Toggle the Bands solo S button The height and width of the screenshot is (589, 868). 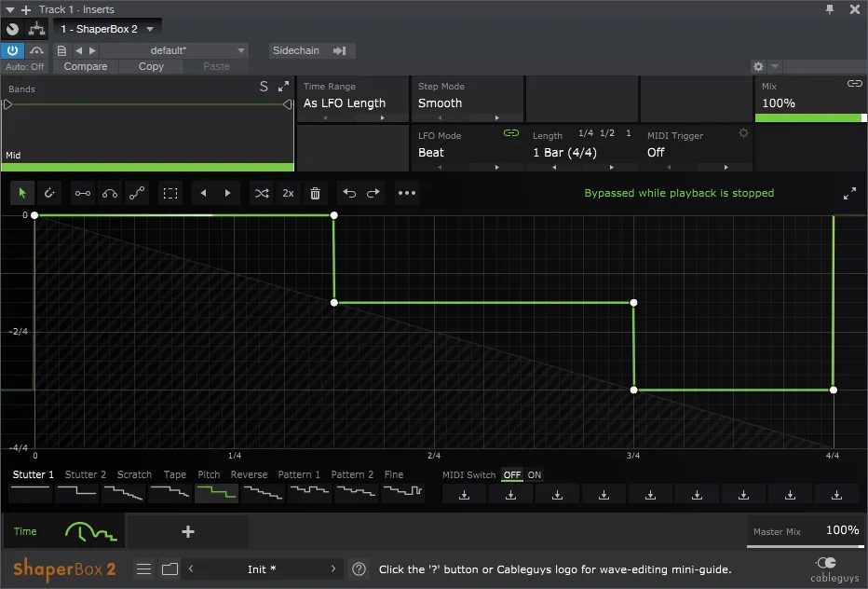click(x=264, y=87)
